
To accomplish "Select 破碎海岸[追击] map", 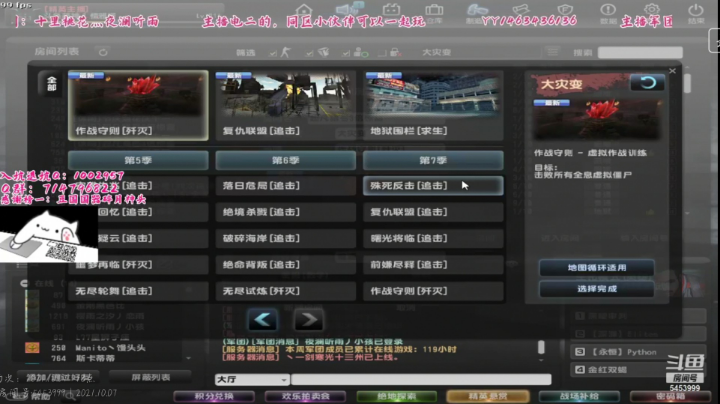I will coord(286,238).
